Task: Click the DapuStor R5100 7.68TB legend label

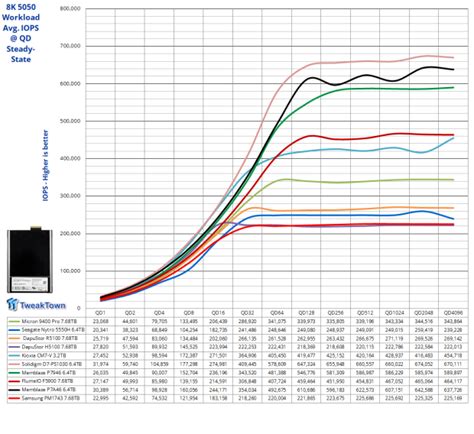Action: coord(51,338)
